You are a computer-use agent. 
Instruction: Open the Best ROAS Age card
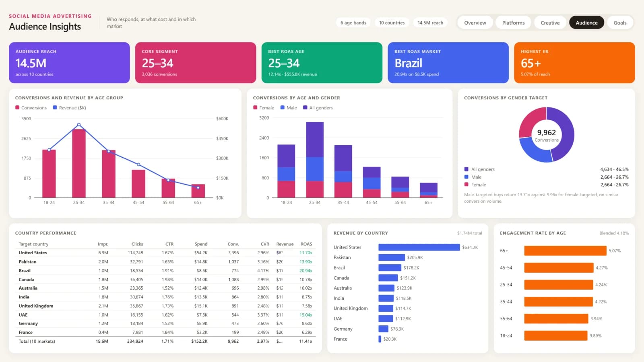(322, 63)
